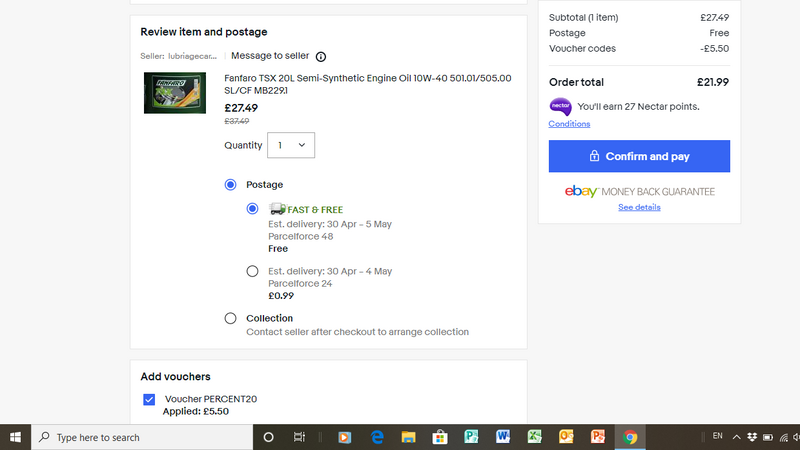Viewport: 800px width, 450px height.
Task: Open Publisher from the taskbar
Action: (471, 437)
